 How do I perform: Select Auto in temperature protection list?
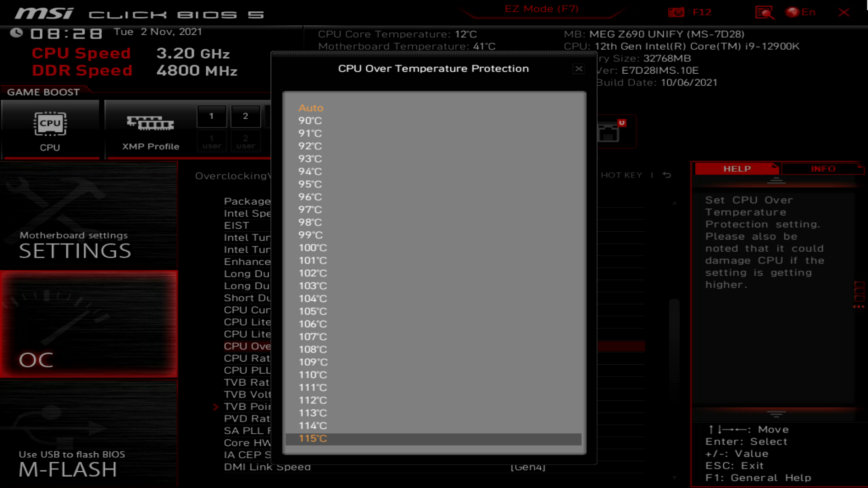(310, 108)
